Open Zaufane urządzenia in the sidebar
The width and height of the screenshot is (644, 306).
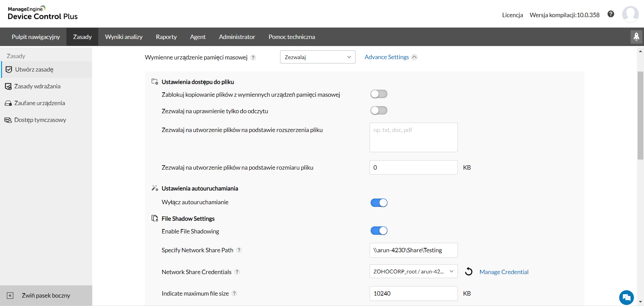[40, 103]
